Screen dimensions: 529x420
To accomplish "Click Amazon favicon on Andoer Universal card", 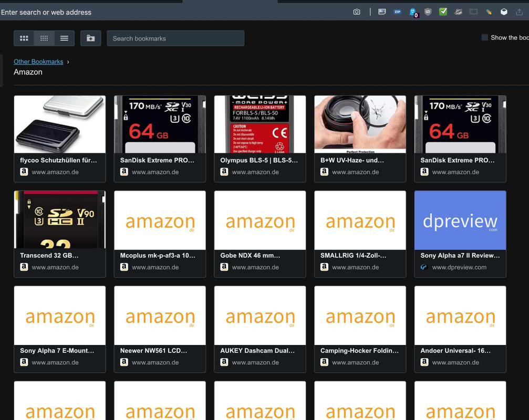I will pyautogui.click(x=424, y=362).
